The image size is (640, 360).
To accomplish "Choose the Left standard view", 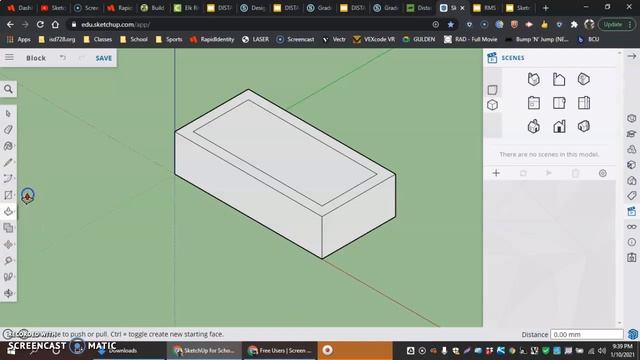I will click(x=534, y=103).
